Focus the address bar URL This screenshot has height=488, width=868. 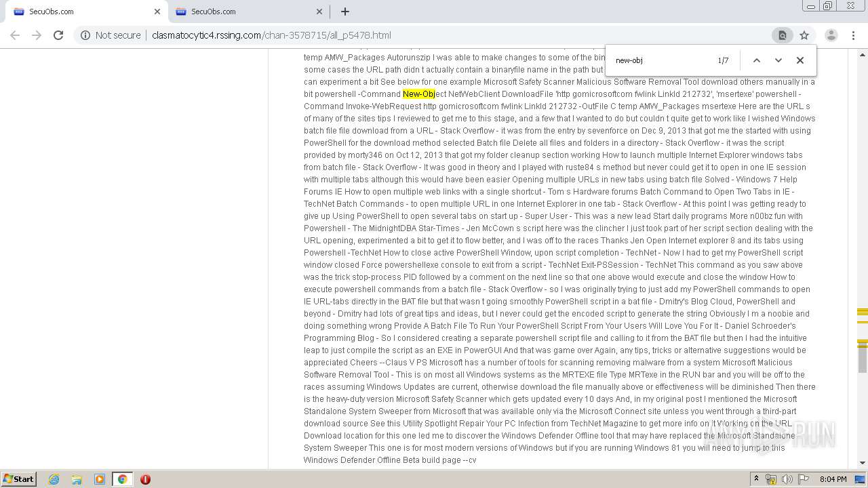271,35
